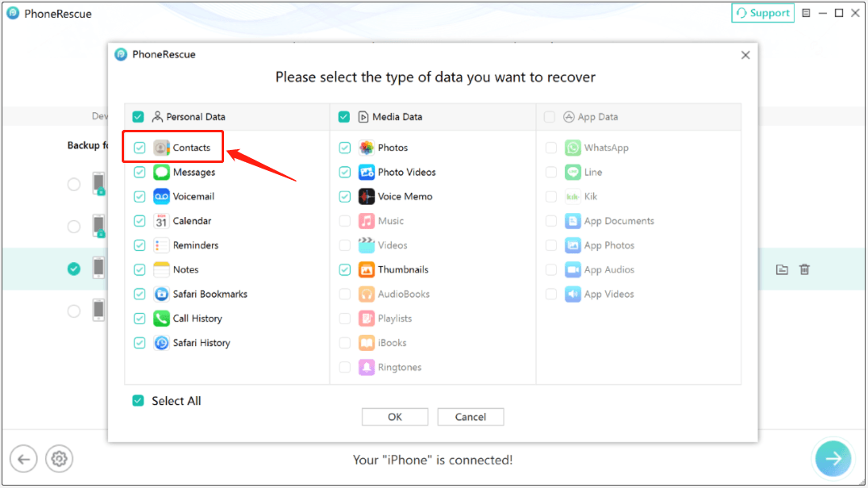Click the App Documents label
This screenshot has width=868, height=488.
pos(619,221)
